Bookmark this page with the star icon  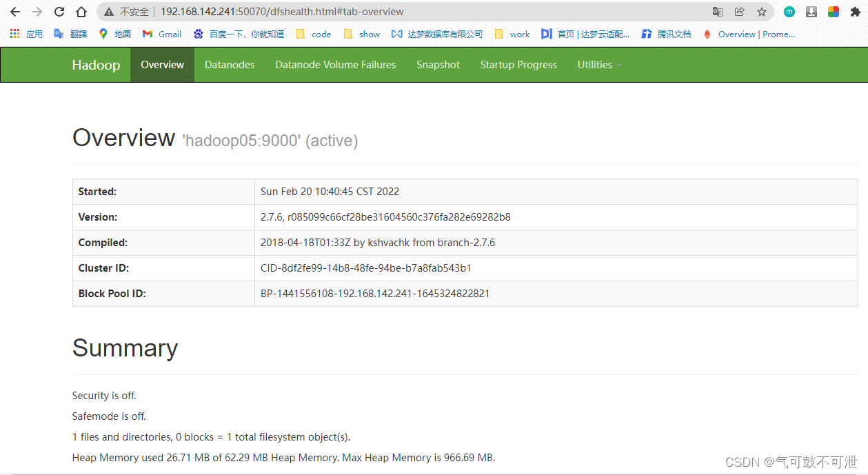coord(762,12)
